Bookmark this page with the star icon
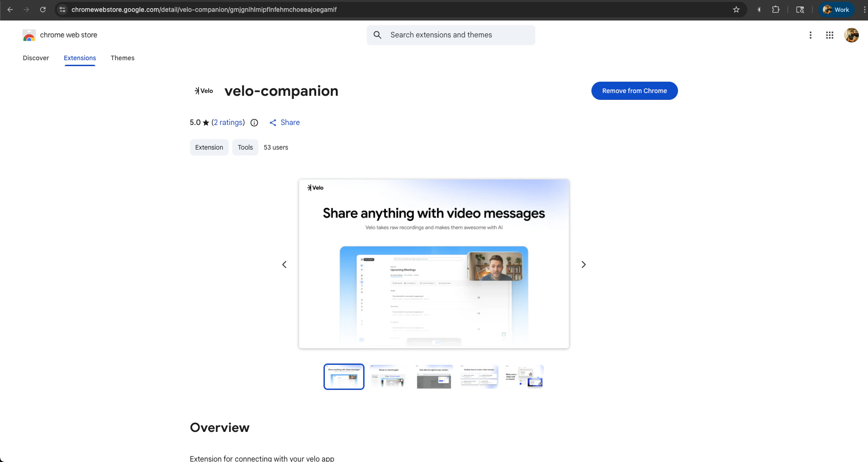The height and width of the screenshot is (462, 868). 736,10
